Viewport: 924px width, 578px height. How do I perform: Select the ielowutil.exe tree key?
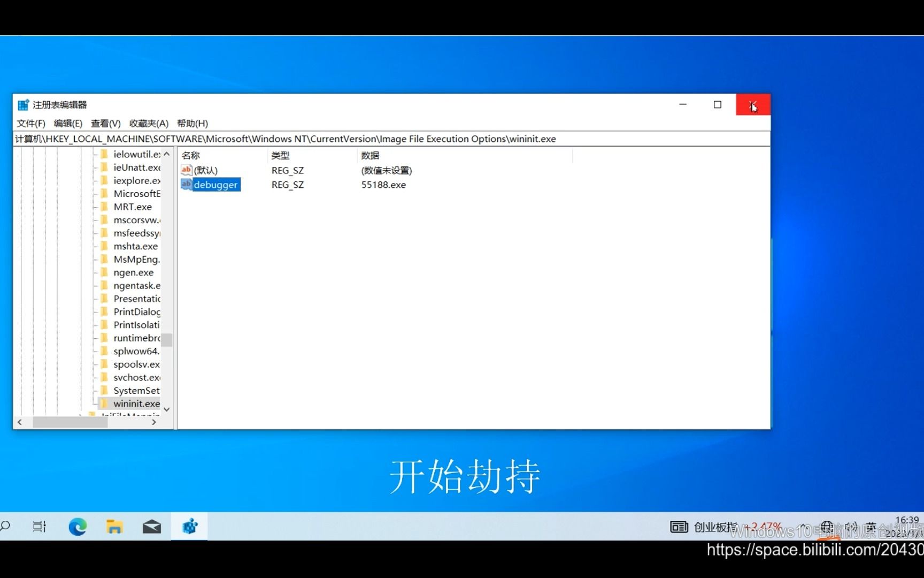point(137,154)
